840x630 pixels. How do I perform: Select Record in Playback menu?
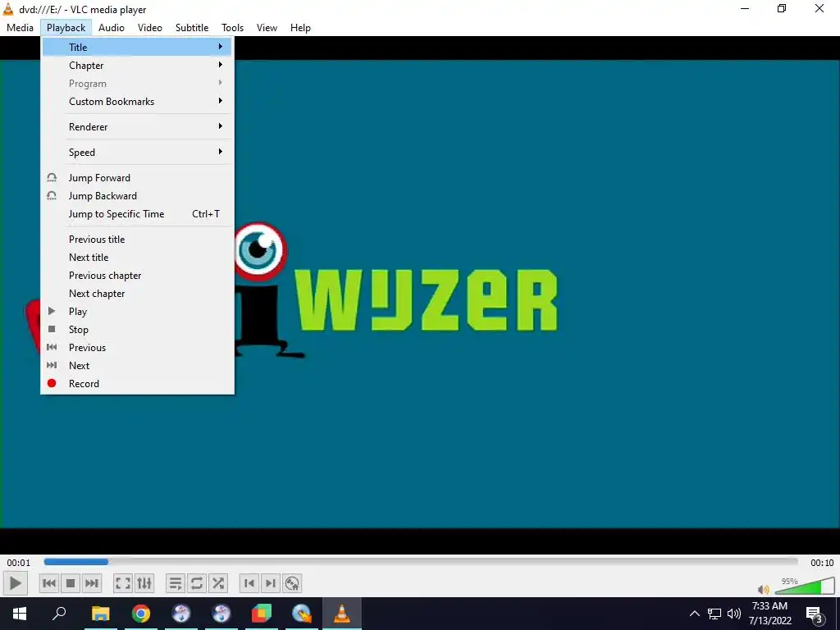(137, 384)
